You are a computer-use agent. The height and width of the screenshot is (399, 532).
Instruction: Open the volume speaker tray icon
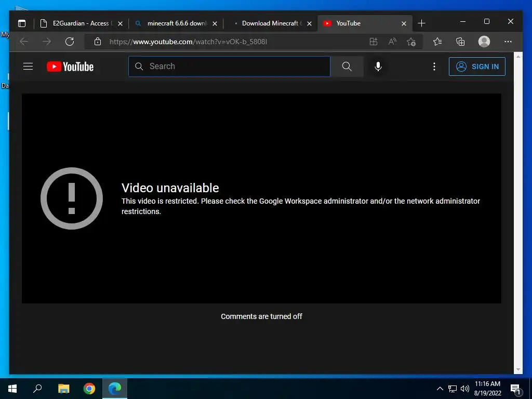(x=465, y=389)
